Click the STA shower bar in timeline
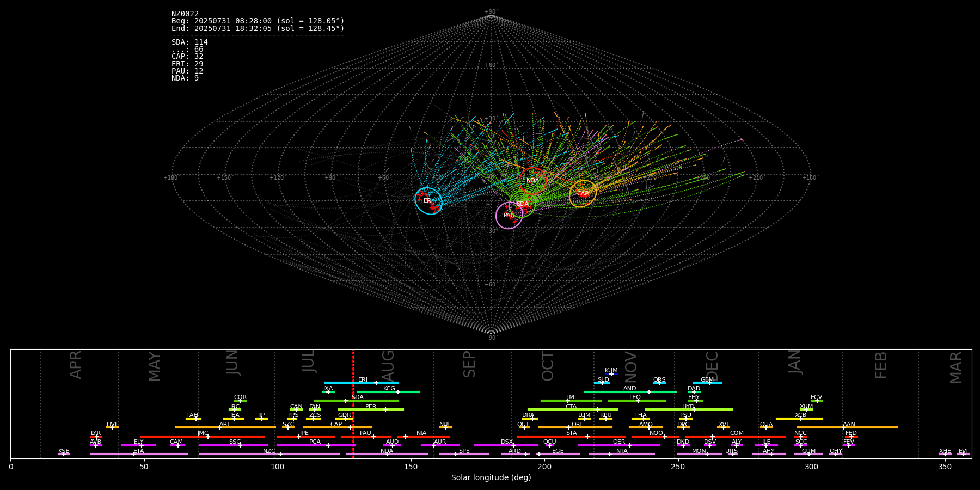This screenshot has width=980, height=490. (571, 437)
